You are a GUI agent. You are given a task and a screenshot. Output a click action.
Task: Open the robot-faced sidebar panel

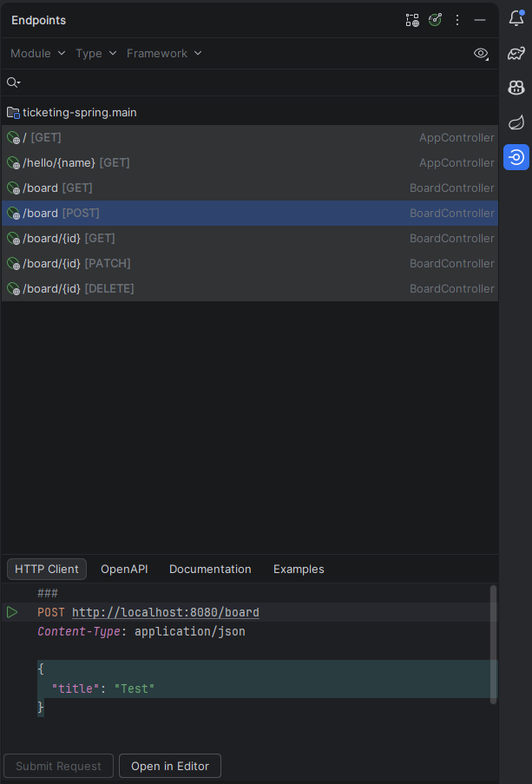coord(516,88)
